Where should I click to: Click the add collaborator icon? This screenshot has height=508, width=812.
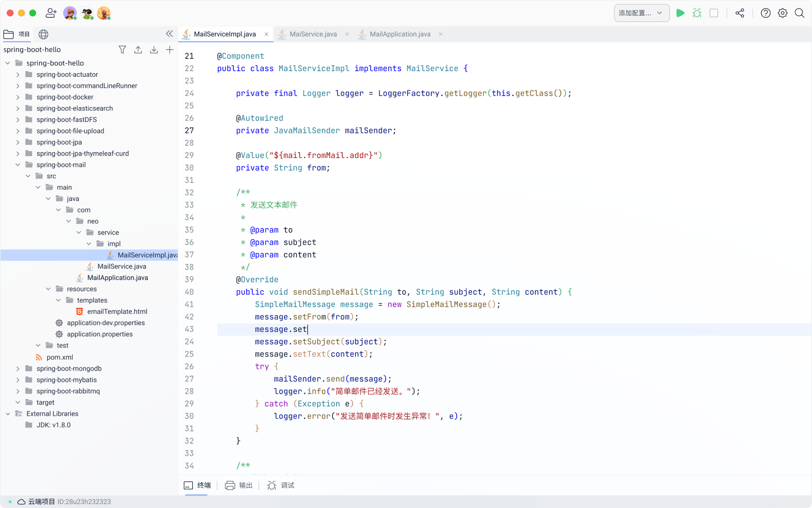51,13
